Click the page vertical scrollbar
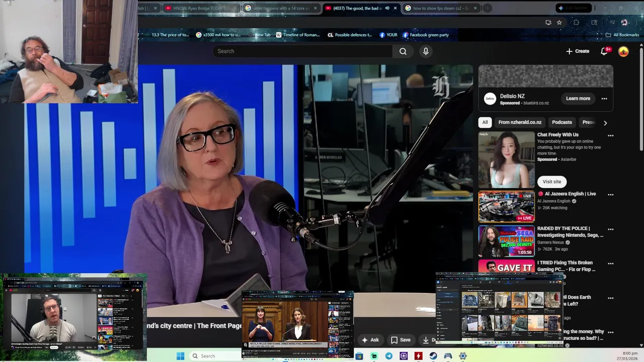This screenshot has width=644, height=362. 641,99
